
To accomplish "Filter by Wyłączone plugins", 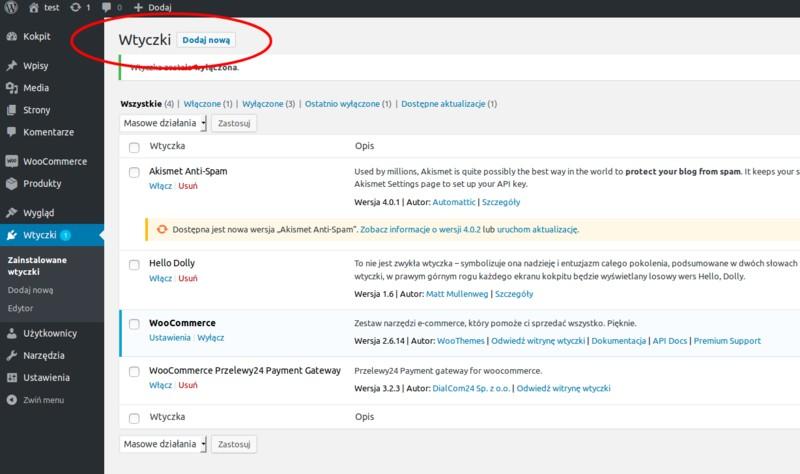I will pyautogui.click(x=262, y=104).
